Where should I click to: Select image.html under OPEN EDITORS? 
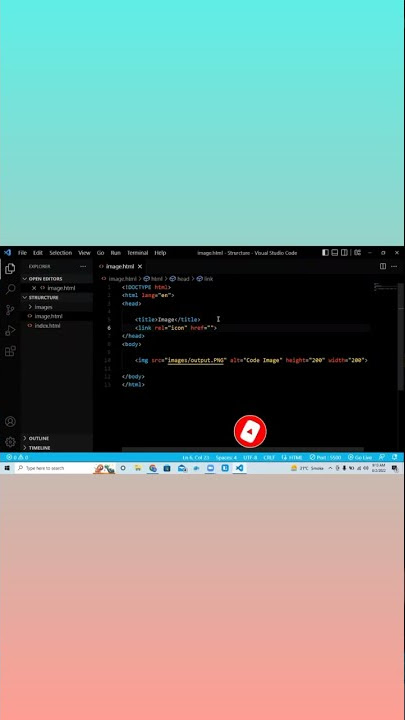(x=61, y=288)
